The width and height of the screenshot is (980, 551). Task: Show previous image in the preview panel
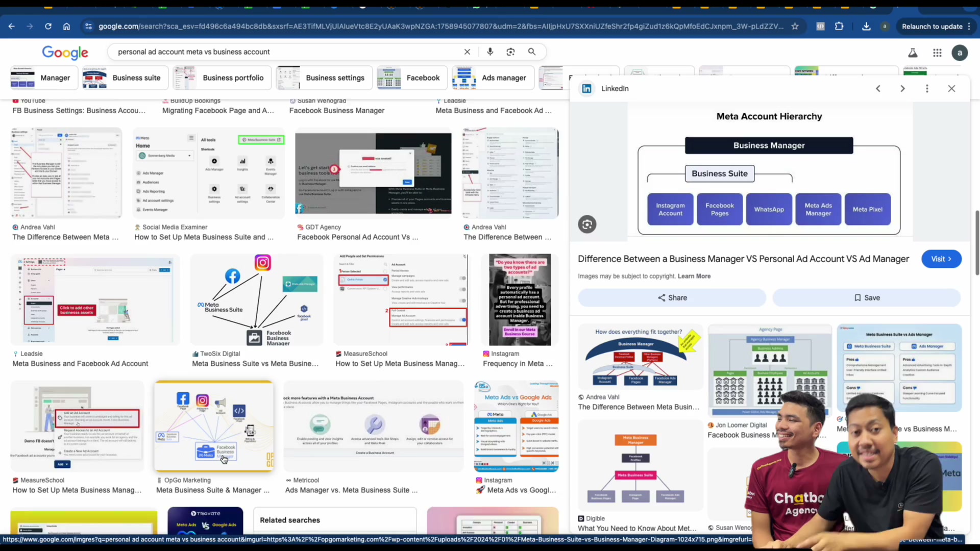pos(878,88)
